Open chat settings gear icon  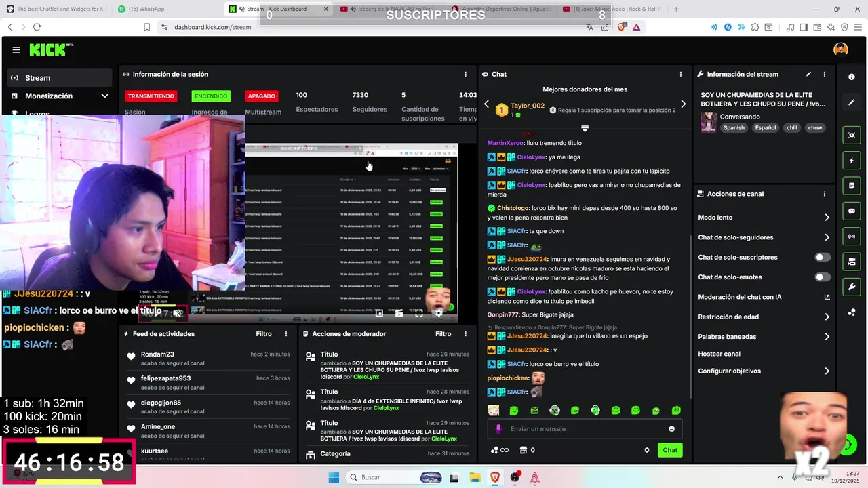(x=647, y=450)
